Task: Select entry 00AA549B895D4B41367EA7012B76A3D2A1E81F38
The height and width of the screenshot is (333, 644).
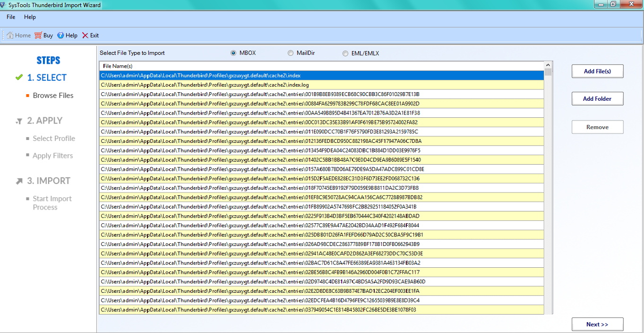Action: pos(321,113)
